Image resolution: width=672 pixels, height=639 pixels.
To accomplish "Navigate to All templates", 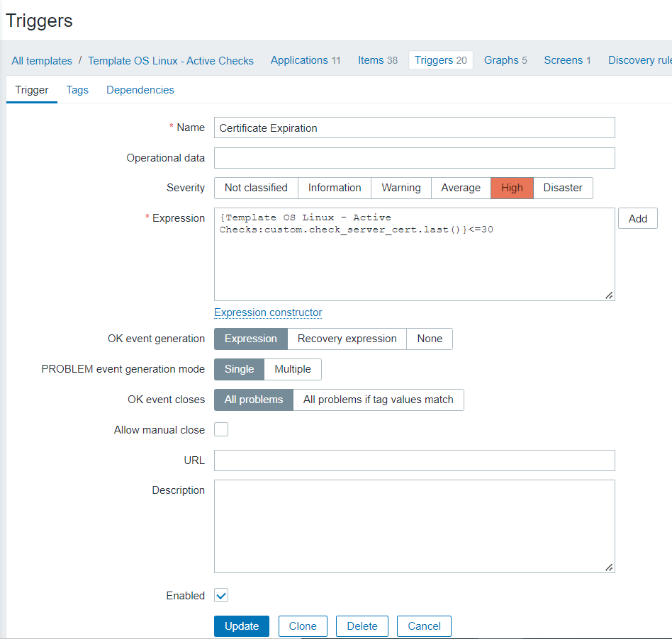I will (x=41, y=60).
